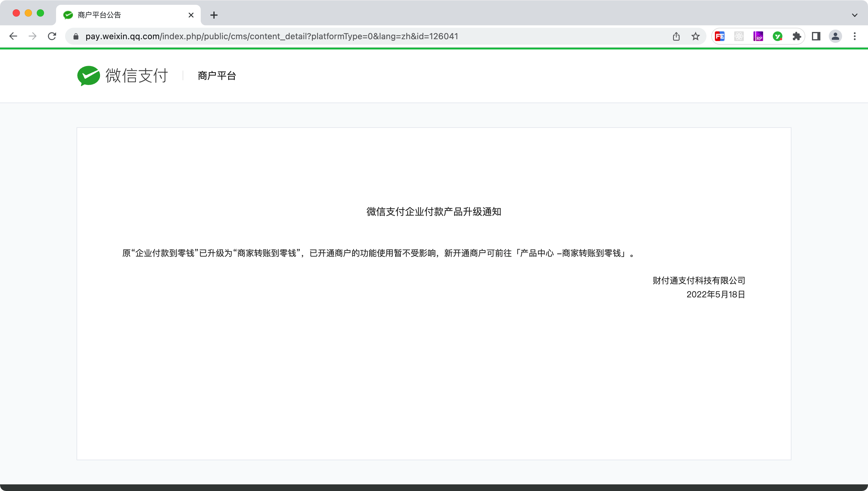Open the red FE extension
Screen dimensions: 868x491
click(x=719, y=36)
